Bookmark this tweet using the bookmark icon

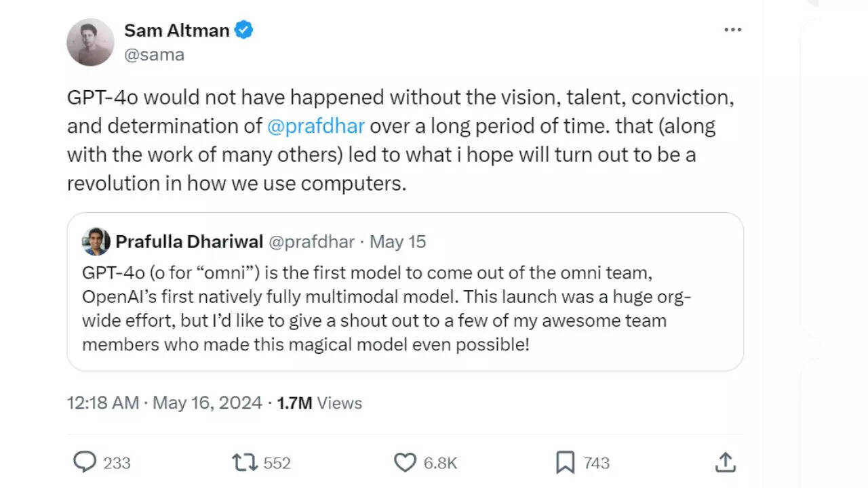565,462
